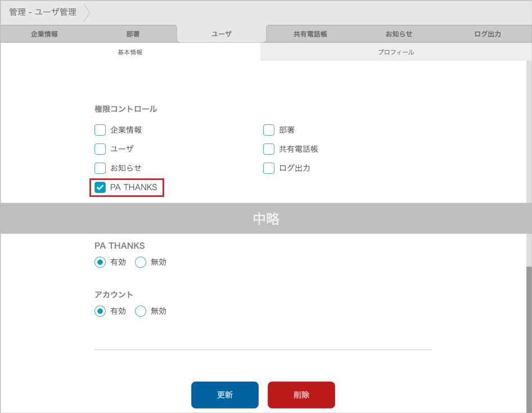The height and width of the screenshot is (413, 532).
Task: Switch to the プロフィール sub-tab
Action: point(396,52)
